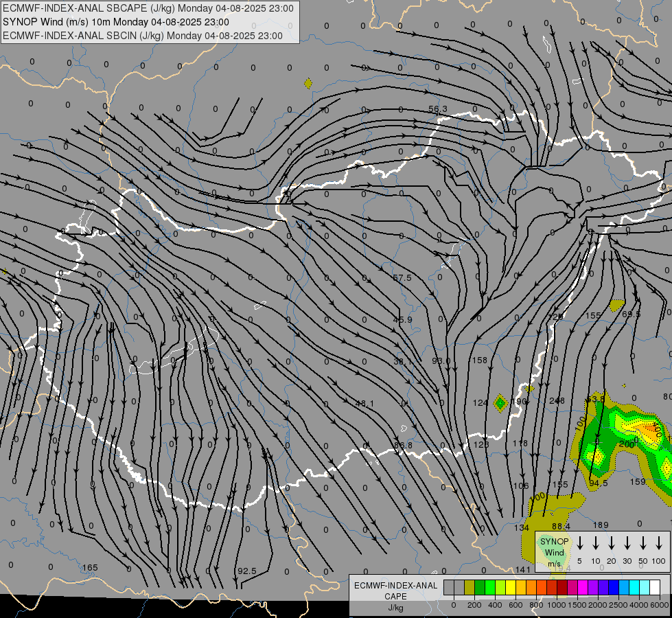Image resolution: width=672 pixels, height=618 pixels.
Task: Select the olive swatch in the CAPE legend
Action: pos(470,588)
